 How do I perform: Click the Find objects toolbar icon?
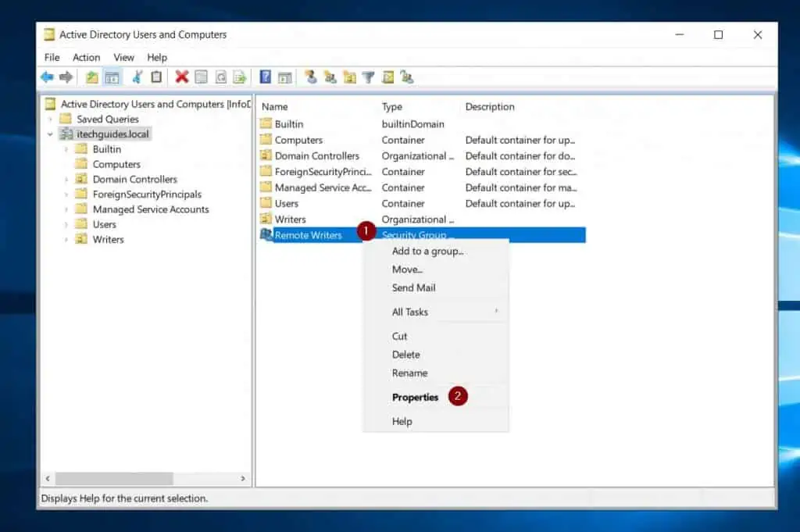388,77
